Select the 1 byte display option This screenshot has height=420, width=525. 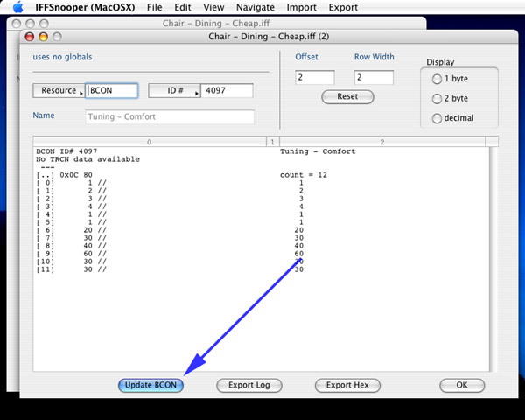(437, 79)
